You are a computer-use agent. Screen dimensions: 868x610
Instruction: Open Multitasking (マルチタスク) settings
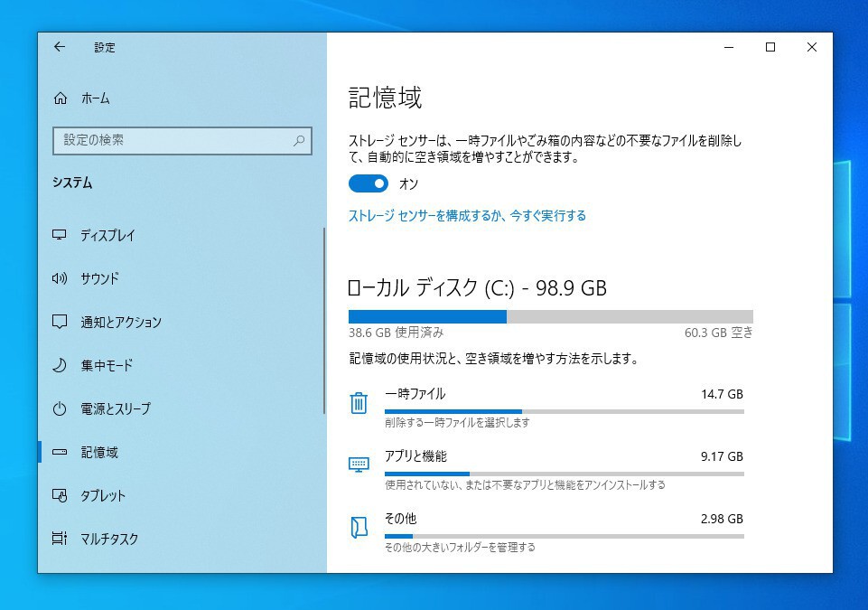click(x=109, y=539)
